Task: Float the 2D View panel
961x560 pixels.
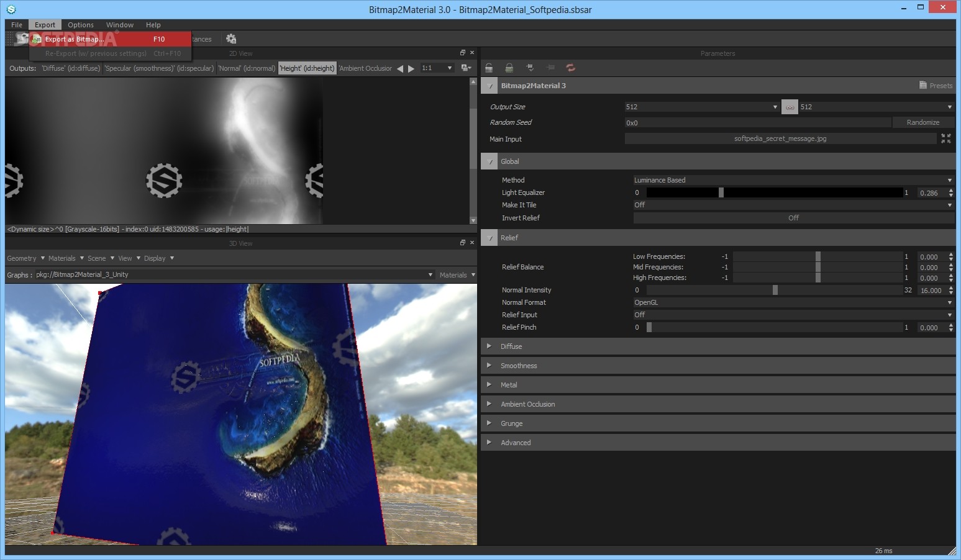Action: (463, 53)
